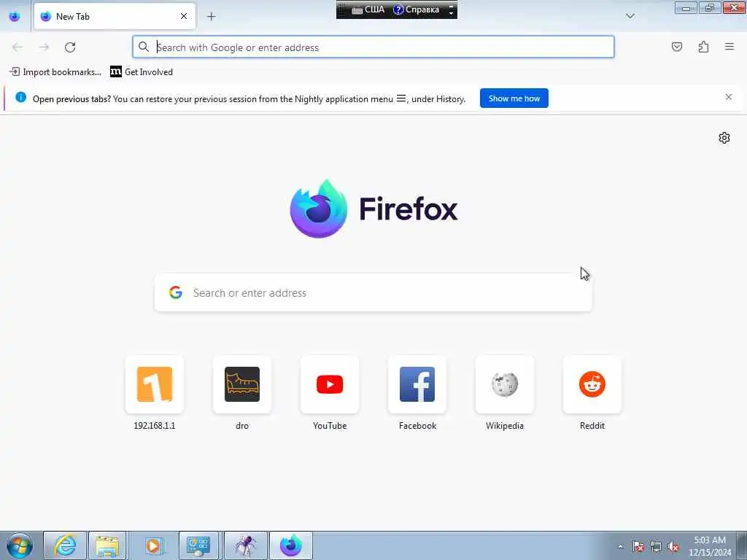Click the address bar magnifier icon

[144, 47]
